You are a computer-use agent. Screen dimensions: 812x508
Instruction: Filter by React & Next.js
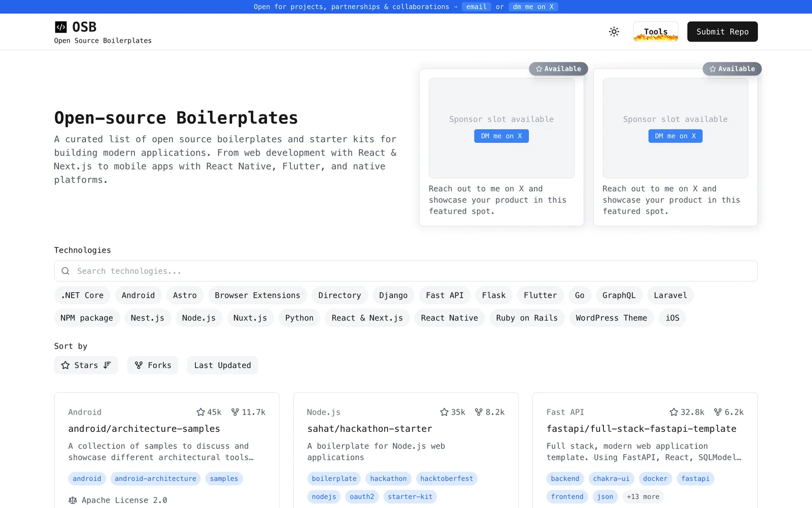(x=367, y=318)
